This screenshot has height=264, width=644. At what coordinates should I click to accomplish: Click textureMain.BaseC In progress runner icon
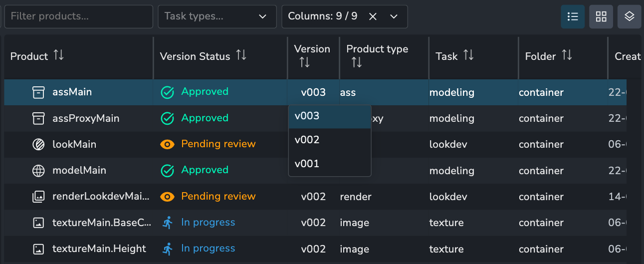point(167,223)
